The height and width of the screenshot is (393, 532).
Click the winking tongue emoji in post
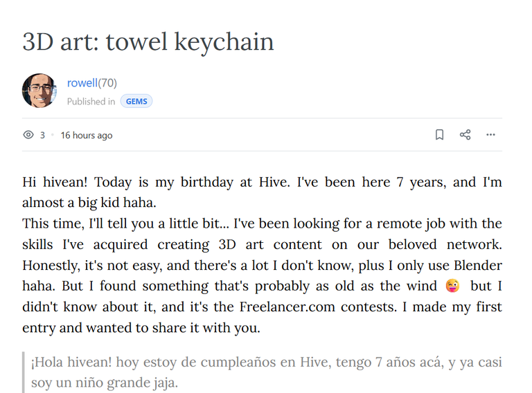[452, 286]
